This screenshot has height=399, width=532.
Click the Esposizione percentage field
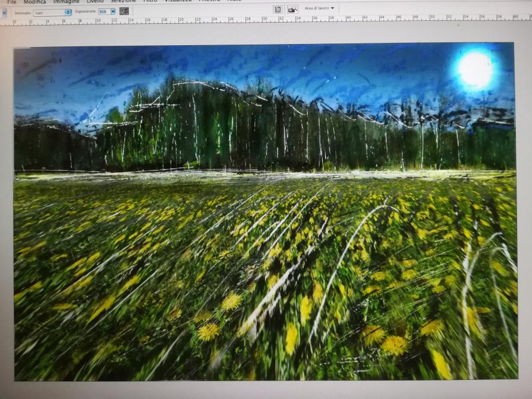click(x=103, y=11)
